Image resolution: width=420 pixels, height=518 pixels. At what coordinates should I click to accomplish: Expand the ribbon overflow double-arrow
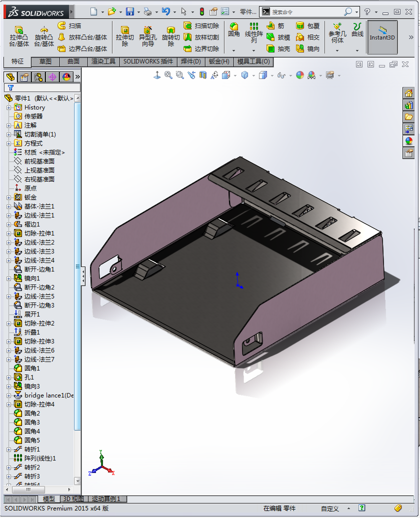click(410, 37)
